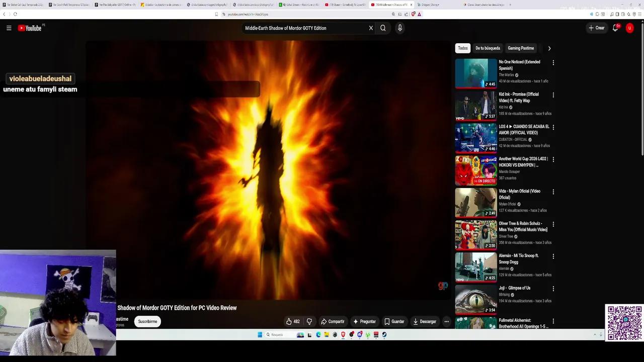This screenshot has height=362, width=644.
Task: Open the Crear menu
Action: [x=597, y=28]
